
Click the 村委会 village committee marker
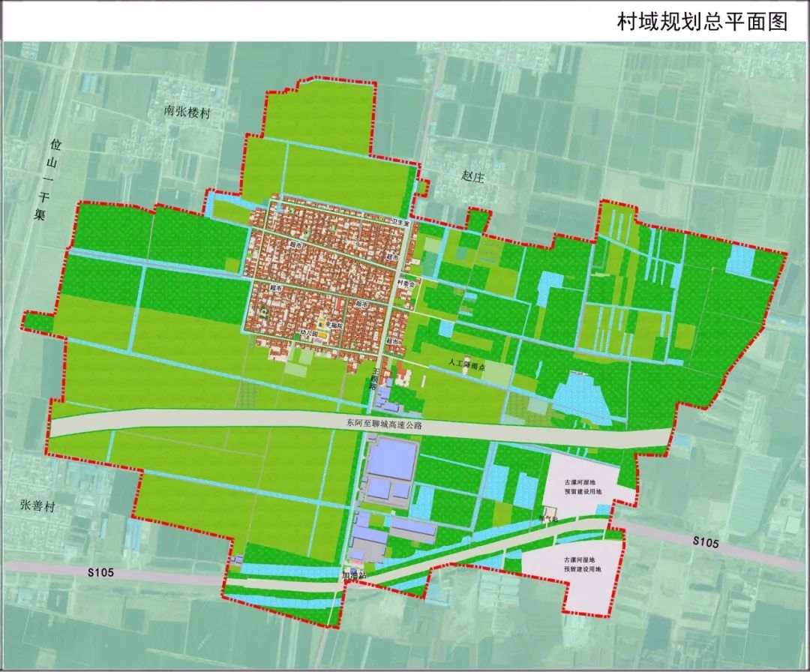[x=406, y=283]
